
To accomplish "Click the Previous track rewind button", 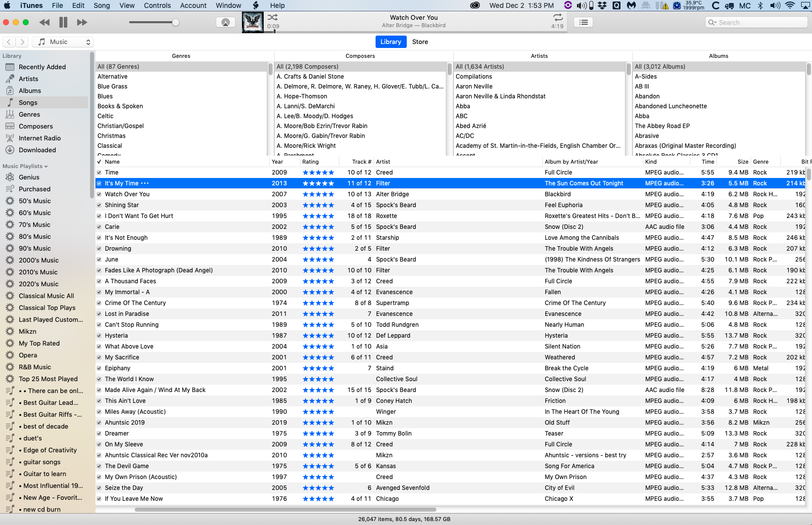I will (x=45, y=22).
